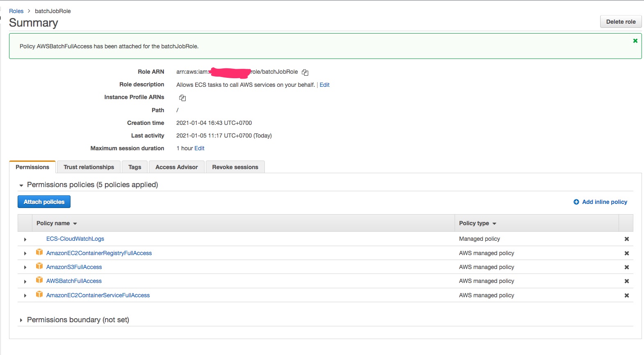The image size is (644, 355).
Task: Open the AmazonEC2ContainerServiceFullAccess policy link
Action: click(x=98, y=295)
